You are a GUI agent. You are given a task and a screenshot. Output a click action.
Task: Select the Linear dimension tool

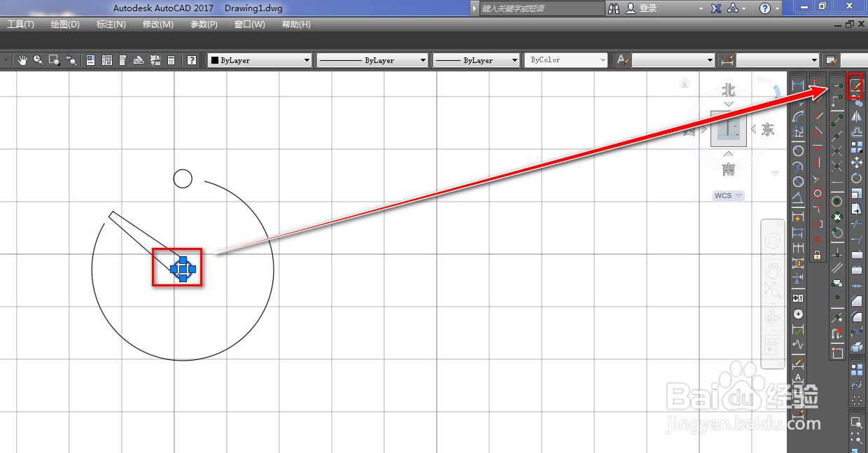pyautogui.click(x=798, y=85)
